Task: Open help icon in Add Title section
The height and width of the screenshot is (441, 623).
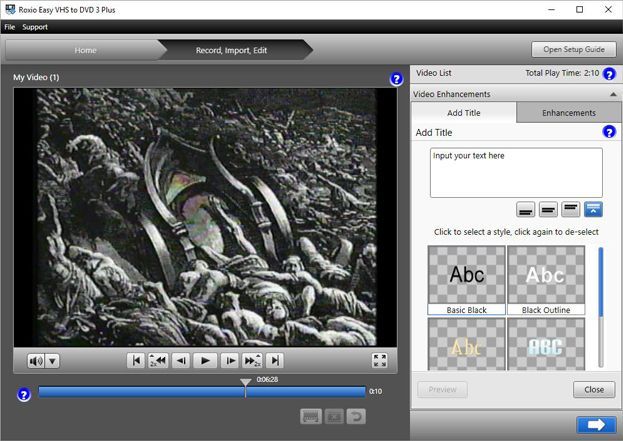Action: point(609,132)
